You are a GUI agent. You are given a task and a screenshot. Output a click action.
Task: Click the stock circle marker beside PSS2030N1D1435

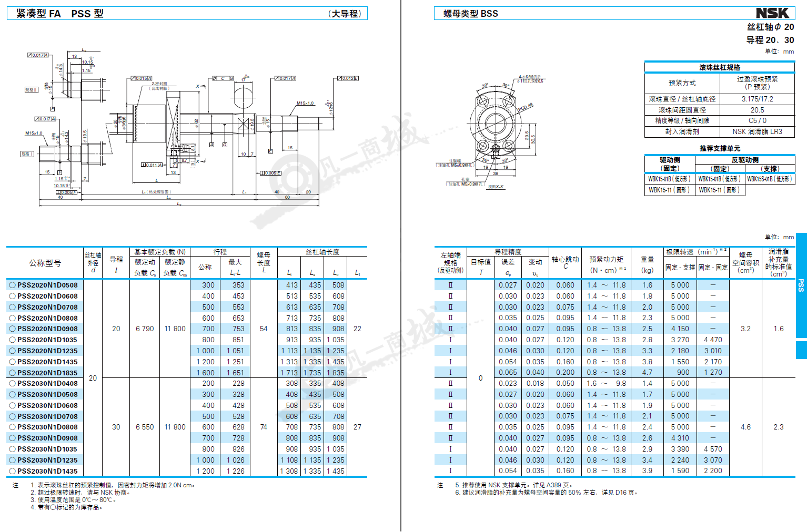coord(12,471)
